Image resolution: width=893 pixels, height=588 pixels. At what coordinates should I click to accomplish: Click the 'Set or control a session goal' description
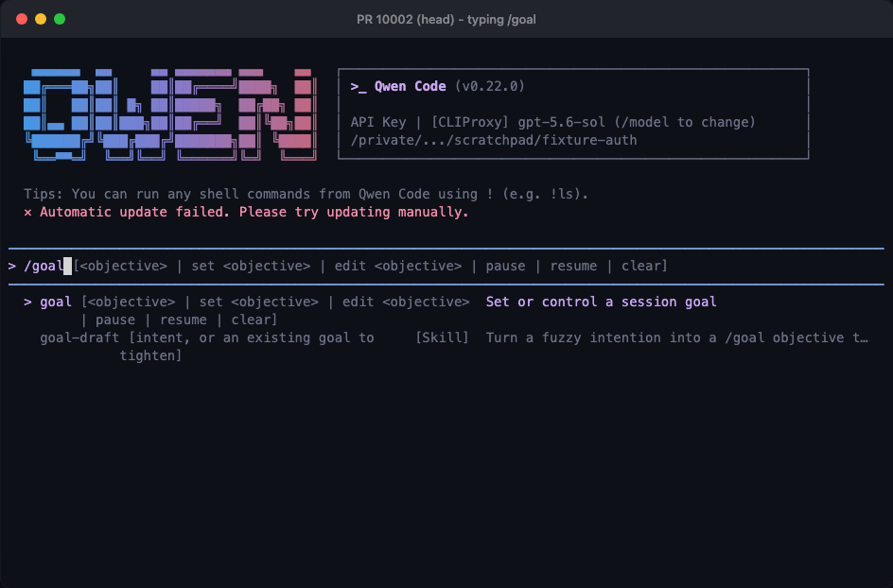[x=601, y=302]
